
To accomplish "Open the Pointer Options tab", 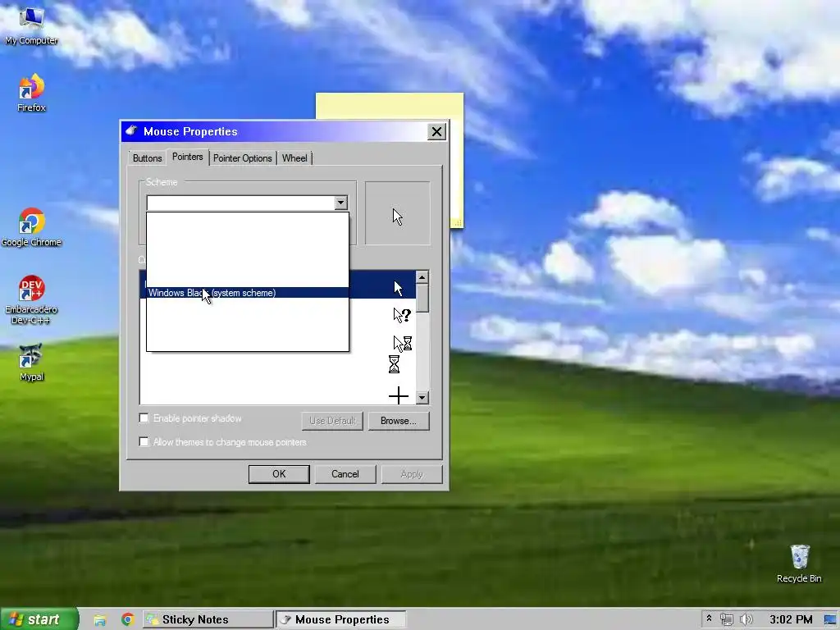I will click(x=242, y=158).
